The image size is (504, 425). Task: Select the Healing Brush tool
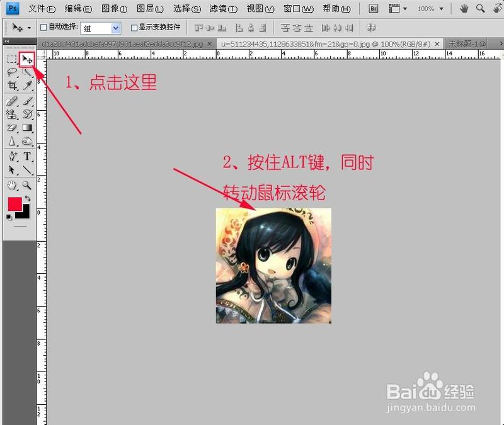[12, 101]
